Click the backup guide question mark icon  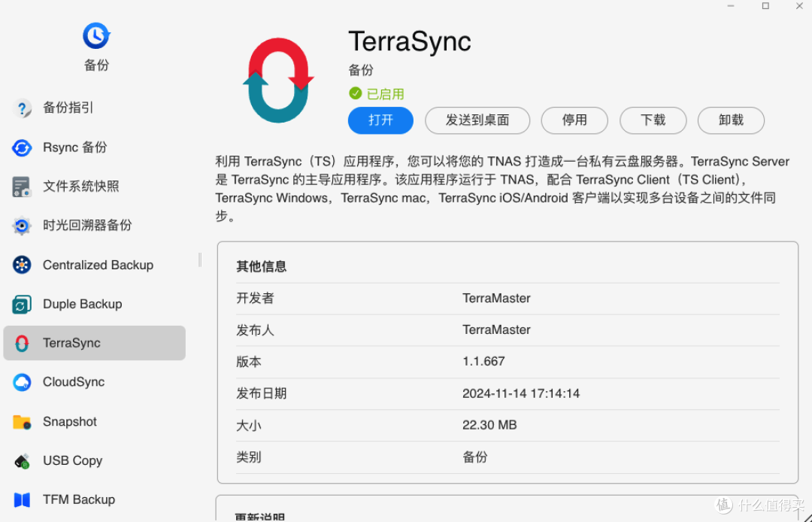[22, 108]
